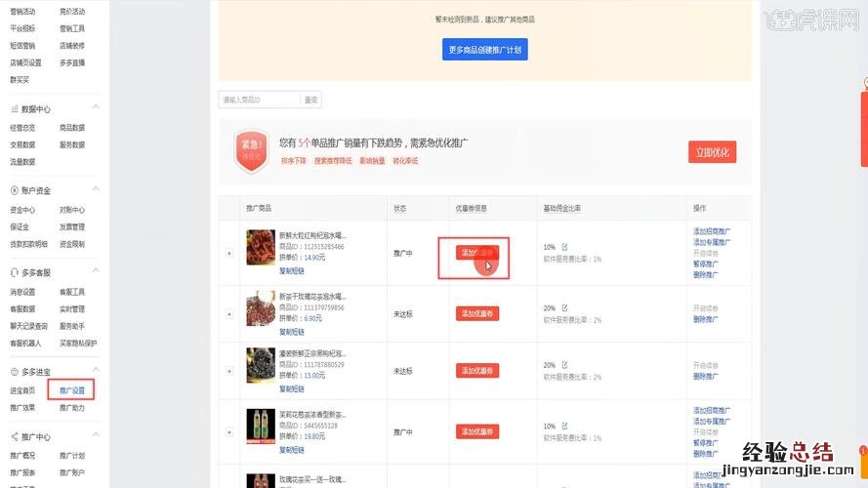
Task: Click 添加优惠券 for 茉莉花茶 19.80元 row
Action: pyautogui.click(x=477, y=431)
